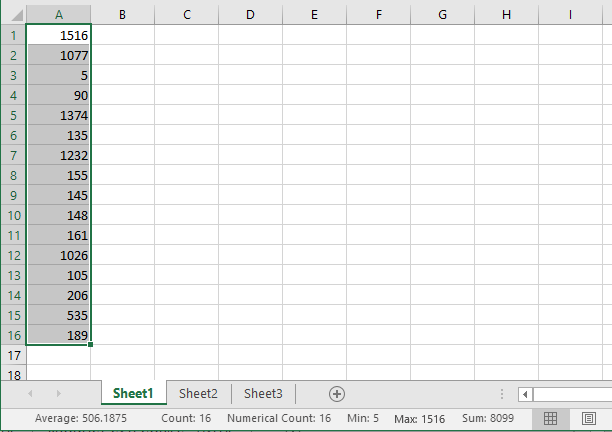
Task: Click cell with value 1516
Action: (59, 35)
